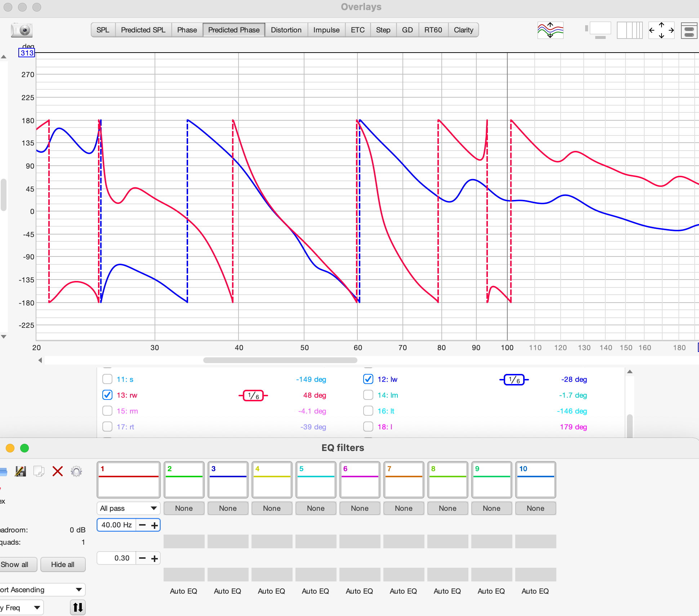This screenshot has width=699, height=616.
Task: Enable the 14: lm trace checkbox
Action: tap(368, 395)
